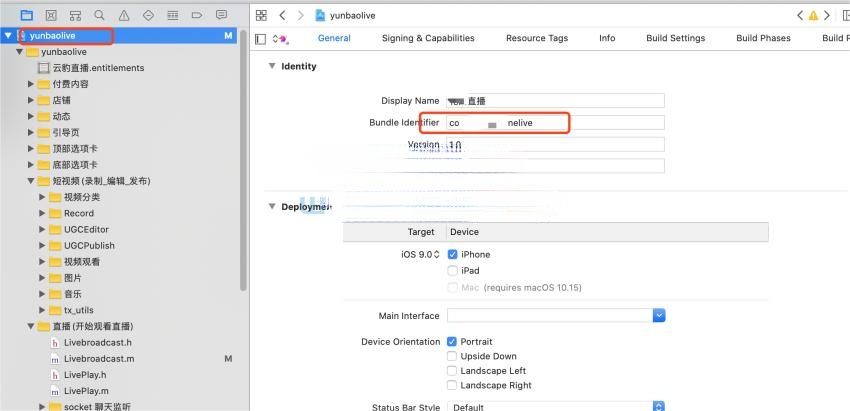
Task: Check the iPad device checkbox
Action: point(453,271)
